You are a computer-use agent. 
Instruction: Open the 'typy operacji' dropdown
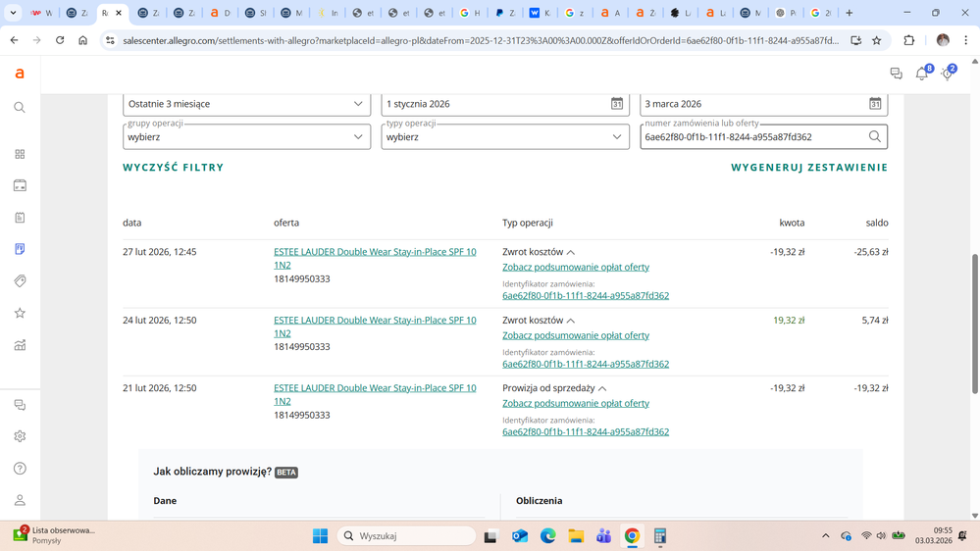coord(504,137)
